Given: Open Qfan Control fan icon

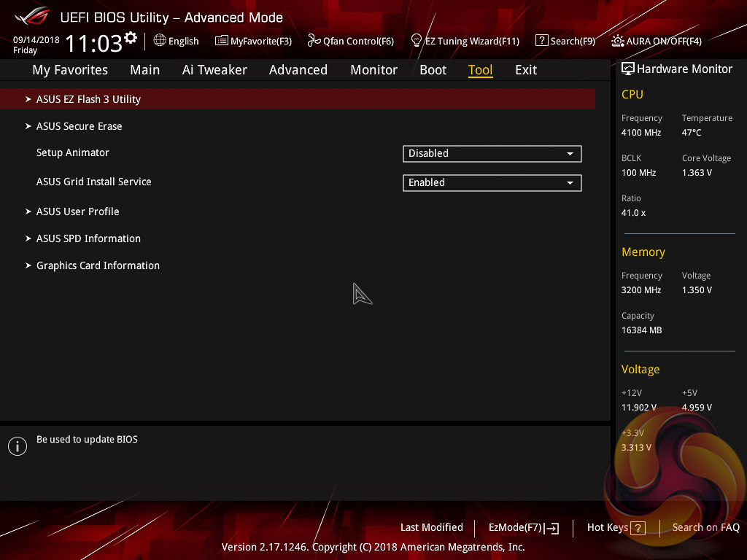Looking at the screenshot, I should point(314,41).
